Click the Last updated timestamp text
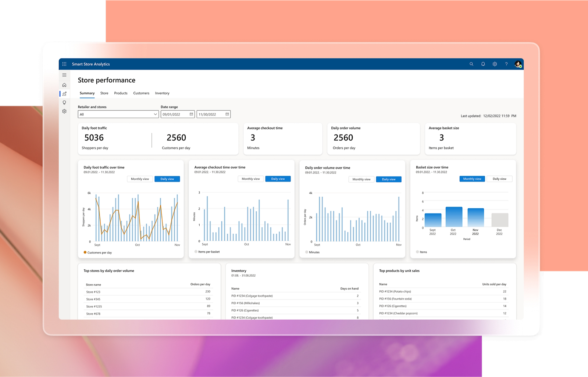This screenshot has width=588, height=377. click(x=488, y=116)
